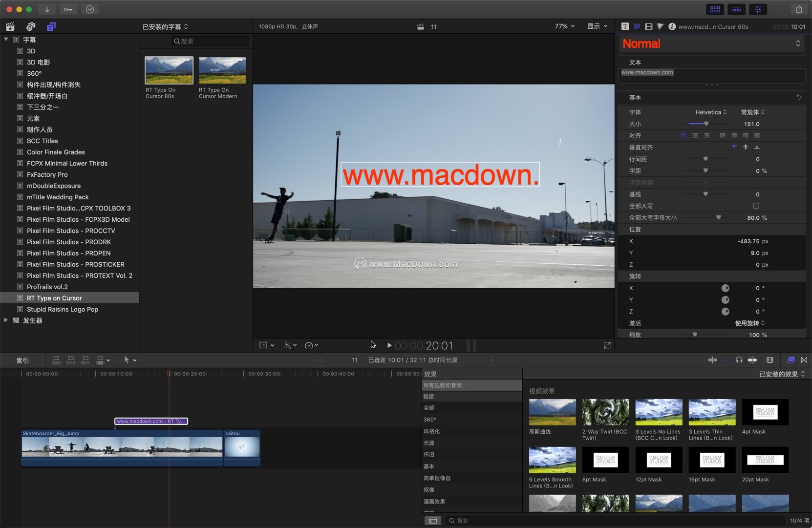Select Stupid Raisins Logo Pop category
This screenshot has height=528, width=812.
click(x=63, y=309)
